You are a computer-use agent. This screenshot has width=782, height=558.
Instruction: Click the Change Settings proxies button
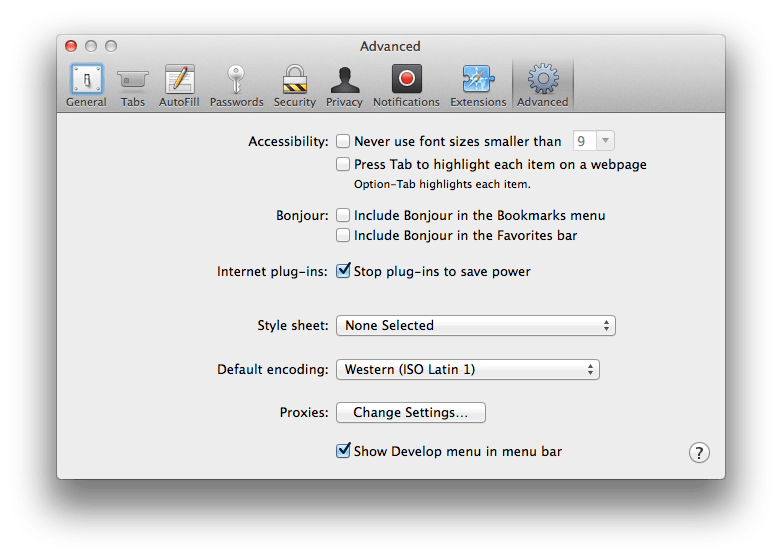click(x=410, y=413)
